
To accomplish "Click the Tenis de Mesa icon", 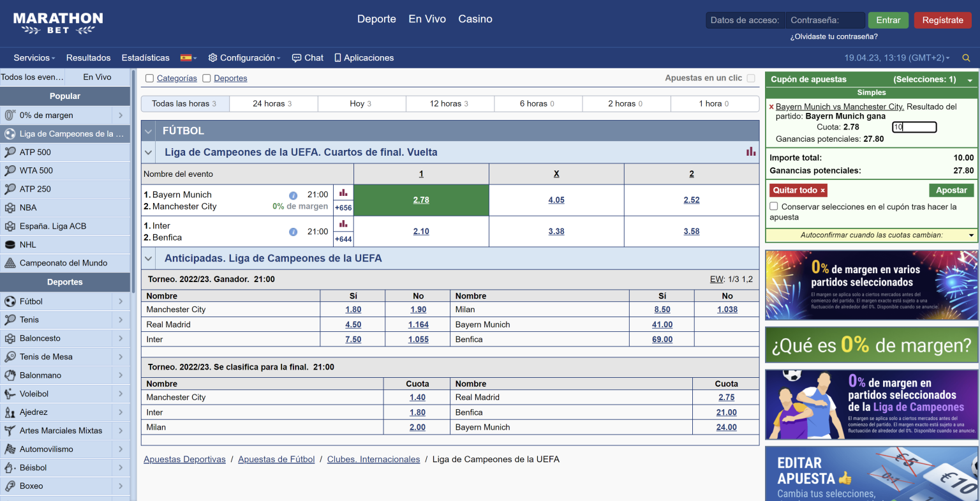I will click(x=10, y=357).
